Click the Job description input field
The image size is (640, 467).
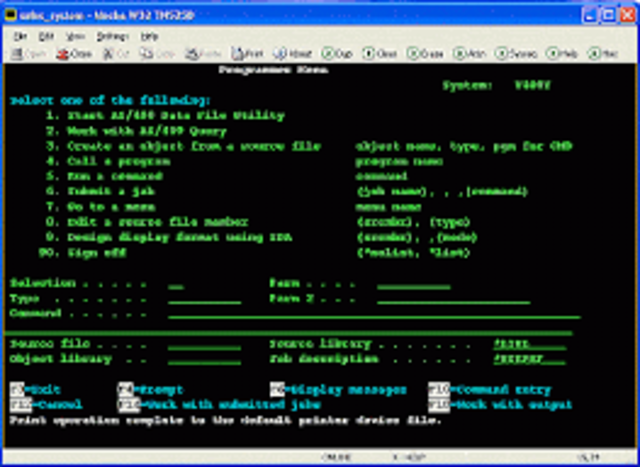coord(529,360)
